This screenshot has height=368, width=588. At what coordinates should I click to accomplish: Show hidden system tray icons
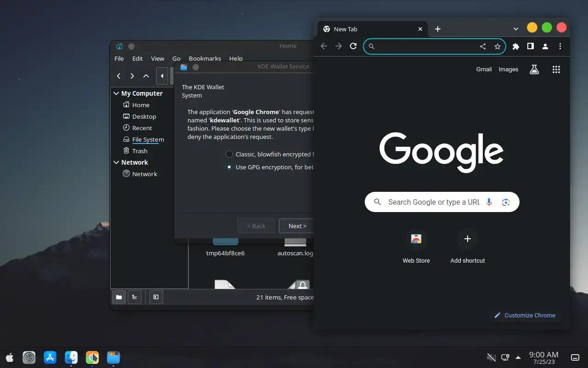click(x=518, y=357)
